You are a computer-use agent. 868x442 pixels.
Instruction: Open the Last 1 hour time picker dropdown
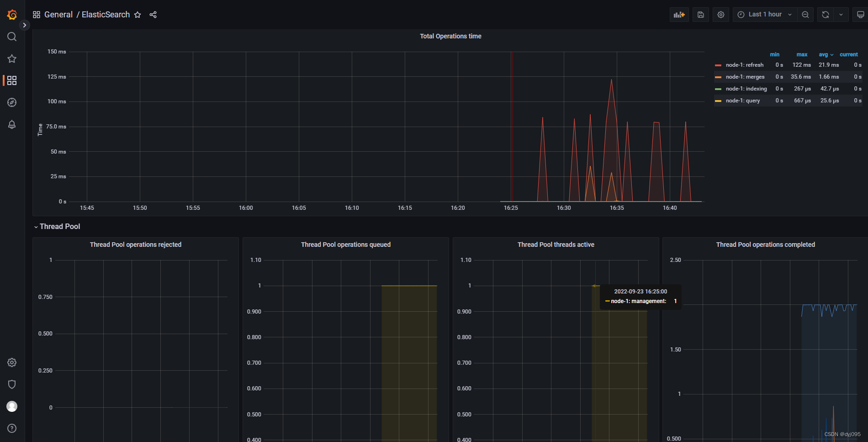click(764, 14)
